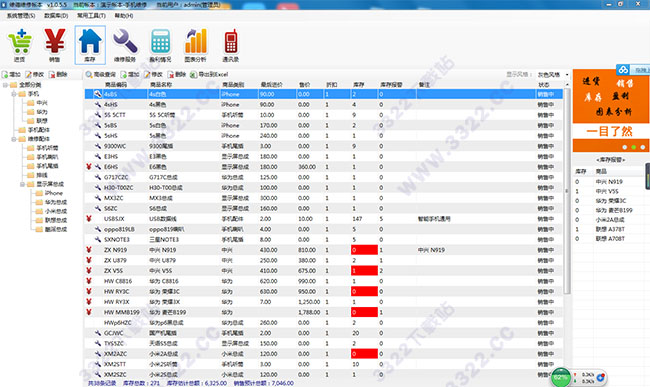The image size is (650, 387).
Task: Click the green 62% circular widget
Action: pos(561,377)
